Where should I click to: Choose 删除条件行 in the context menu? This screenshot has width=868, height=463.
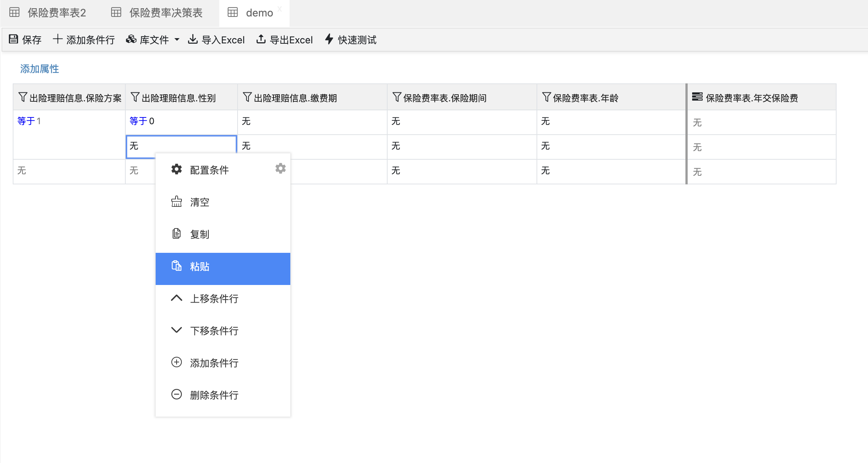(x=214, y=395)
